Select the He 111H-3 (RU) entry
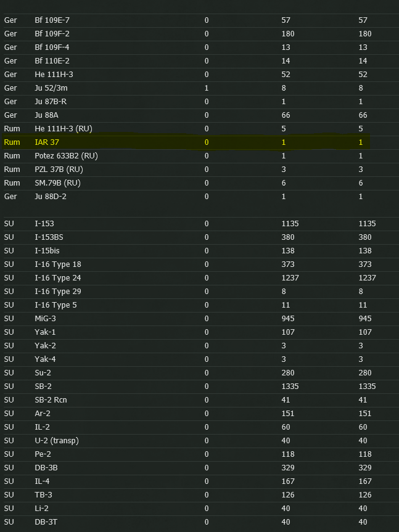This screenshot has width=399, height=532. [64, 129]
